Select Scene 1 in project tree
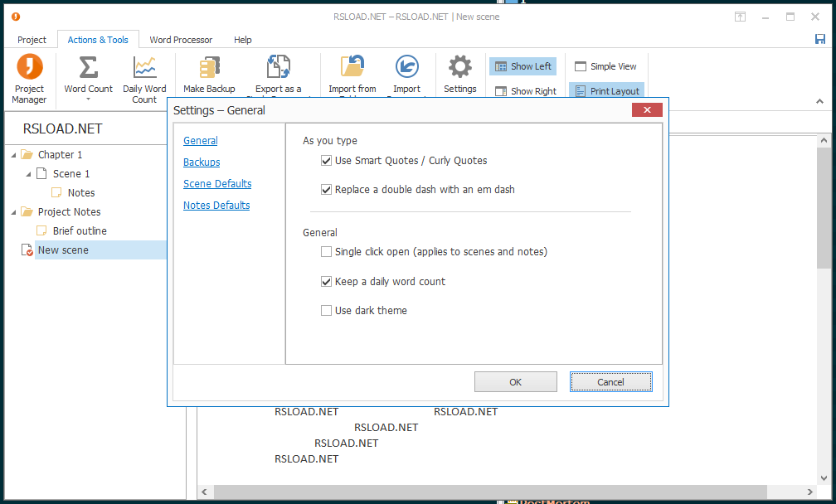The image size is (836, 504). [71, 174]
